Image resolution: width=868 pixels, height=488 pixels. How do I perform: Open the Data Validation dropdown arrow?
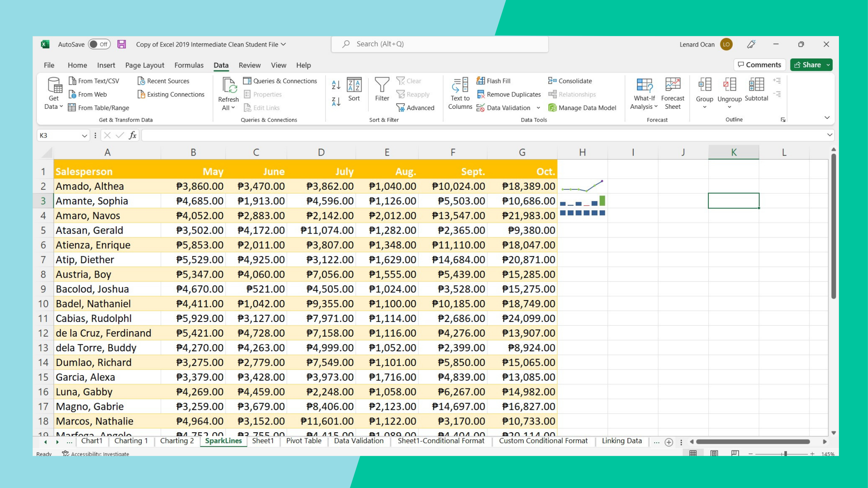(538, 108)
